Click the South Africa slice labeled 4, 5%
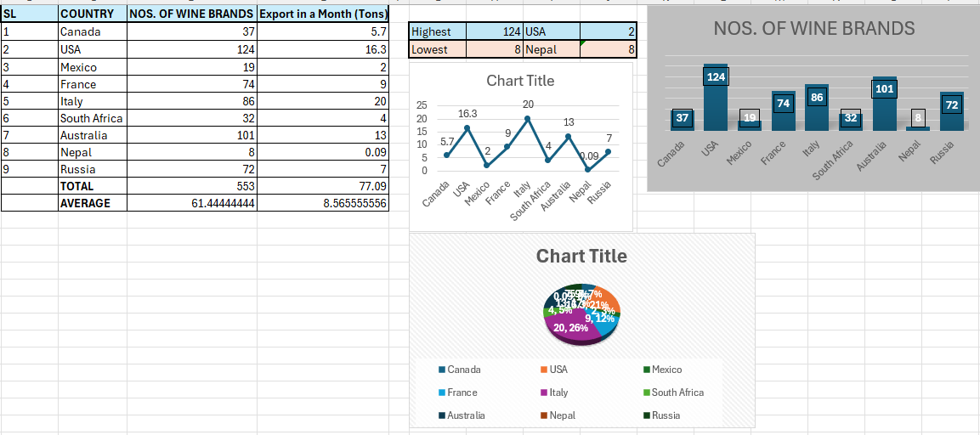The width and height of the screenshot is (980, 435). [560, 310]
